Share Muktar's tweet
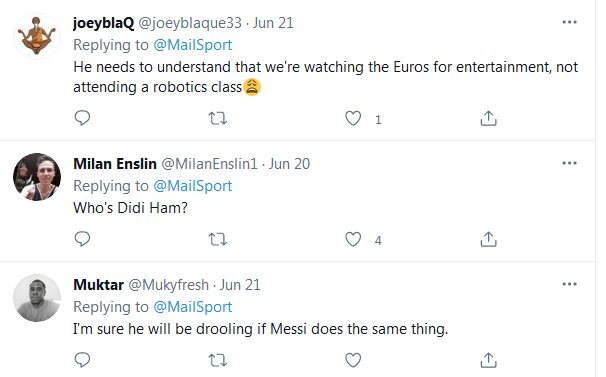The width and height of the screenshot is (606, 377). tap(488, 360)
